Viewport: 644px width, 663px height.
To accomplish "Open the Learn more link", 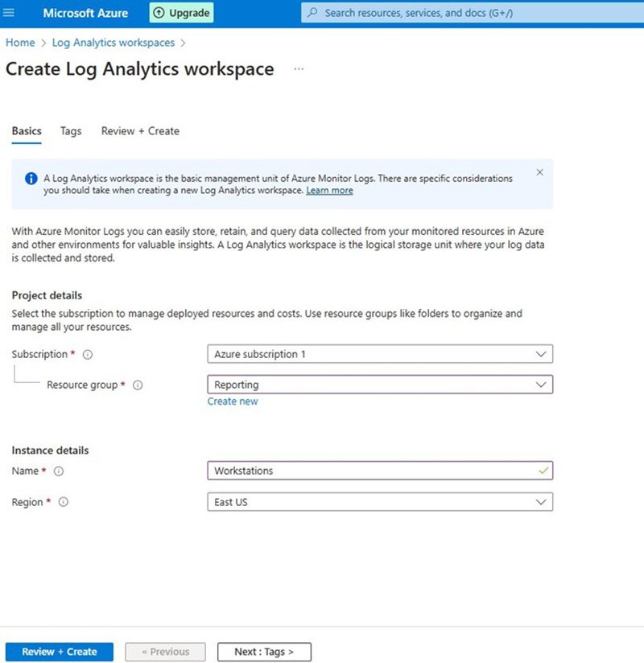I will (x=329, y=191).
